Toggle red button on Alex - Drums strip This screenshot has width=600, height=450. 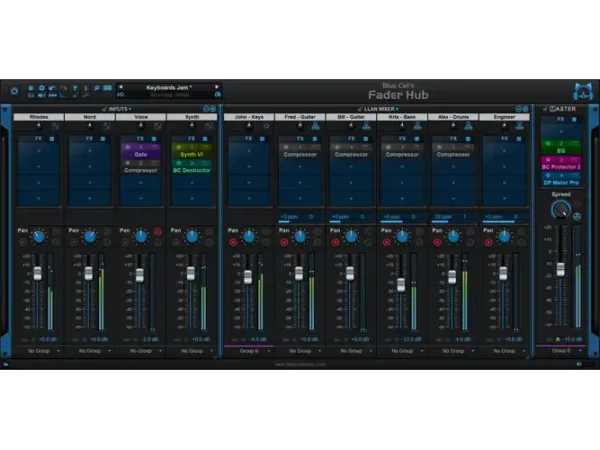click(437, 242)
